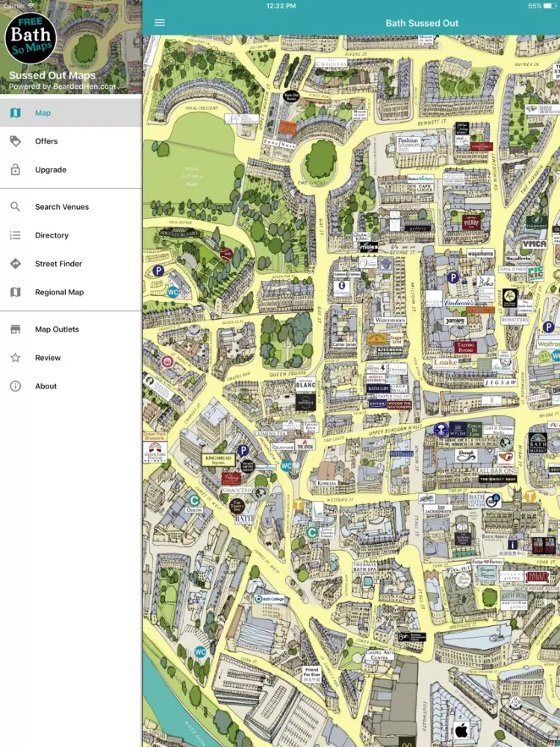
Task: Tap the WHSmith label
Action: pos(402,454)
